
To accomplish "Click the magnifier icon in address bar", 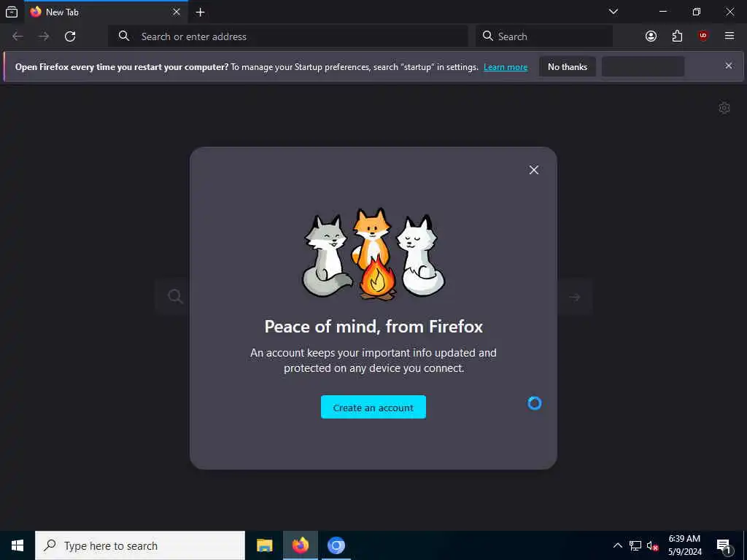I will [124, 36].
